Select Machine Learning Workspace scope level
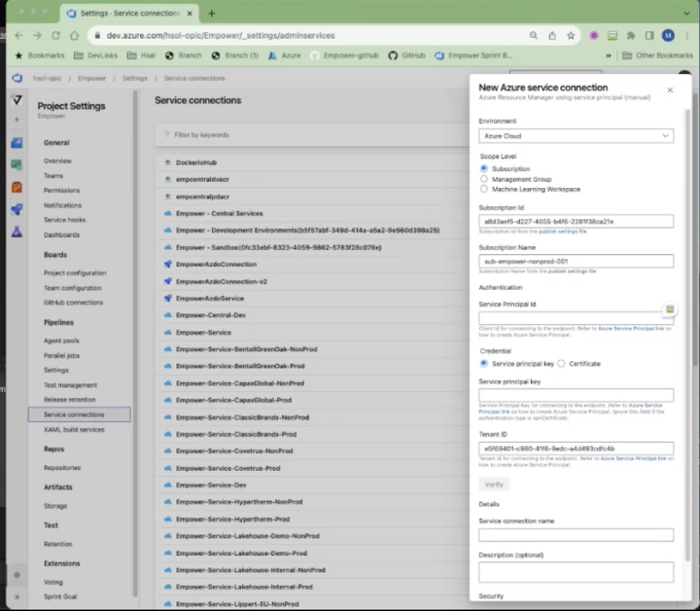Image resolution: width=700 pixels, height=611 pixels. pos(484,189)
